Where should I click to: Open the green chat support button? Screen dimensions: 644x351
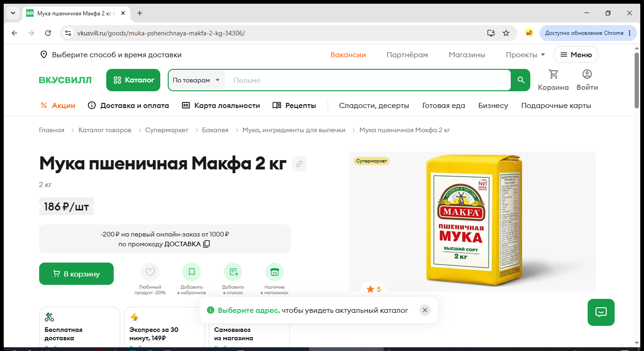(601, 312)
